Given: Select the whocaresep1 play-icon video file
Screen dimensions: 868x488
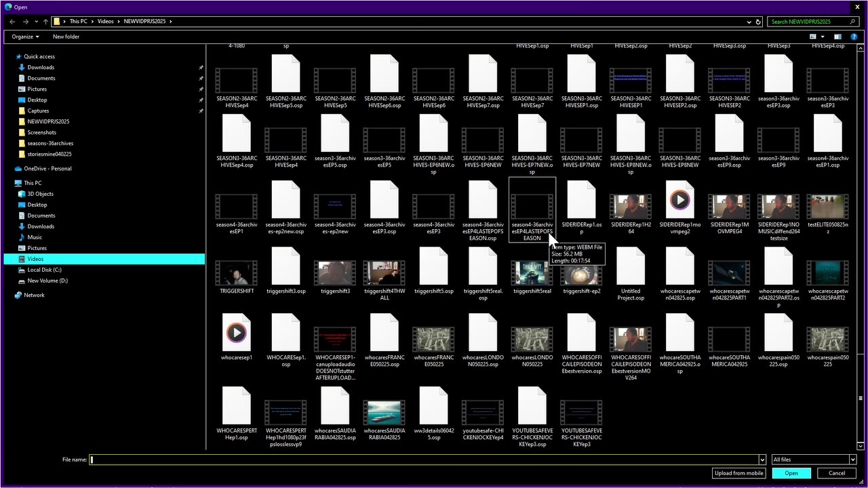Looking at the screenshot, I should point(237,332).
